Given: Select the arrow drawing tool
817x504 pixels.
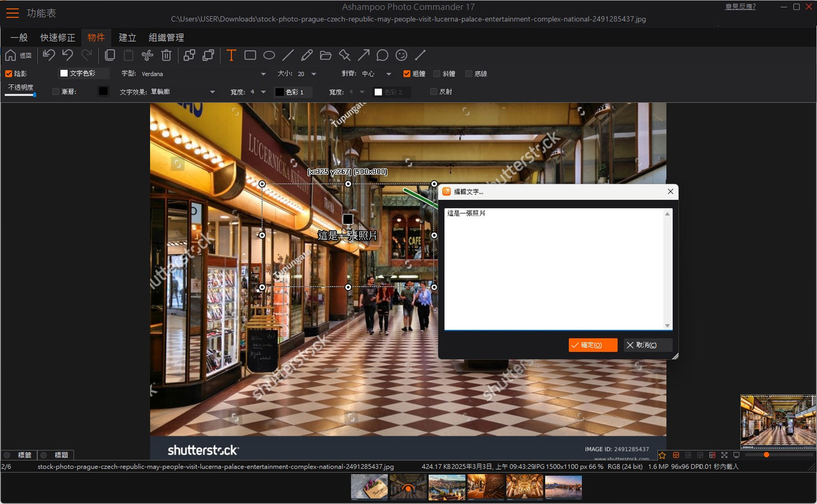Looking at the screenshot, I should pos(363,56).
